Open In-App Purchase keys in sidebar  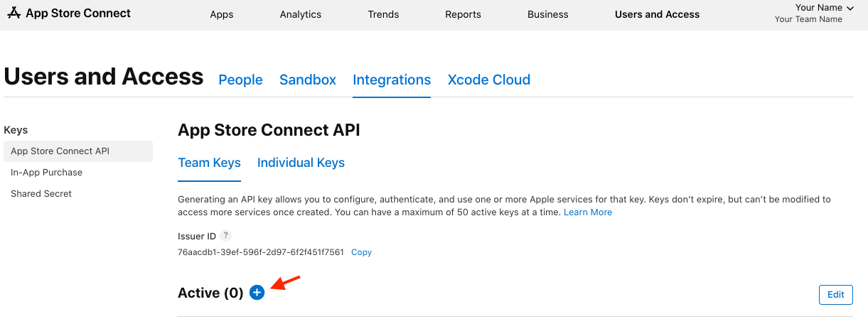click(47, 173)
